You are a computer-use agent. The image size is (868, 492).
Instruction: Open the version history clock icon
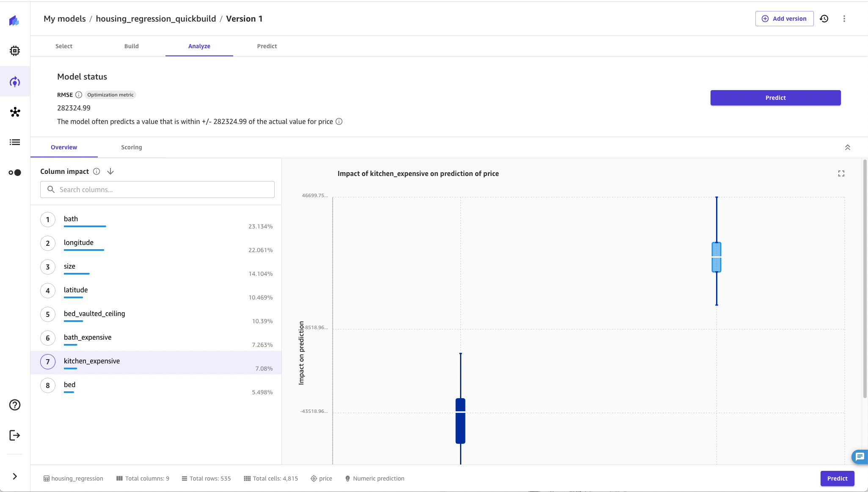click(824, 19)
